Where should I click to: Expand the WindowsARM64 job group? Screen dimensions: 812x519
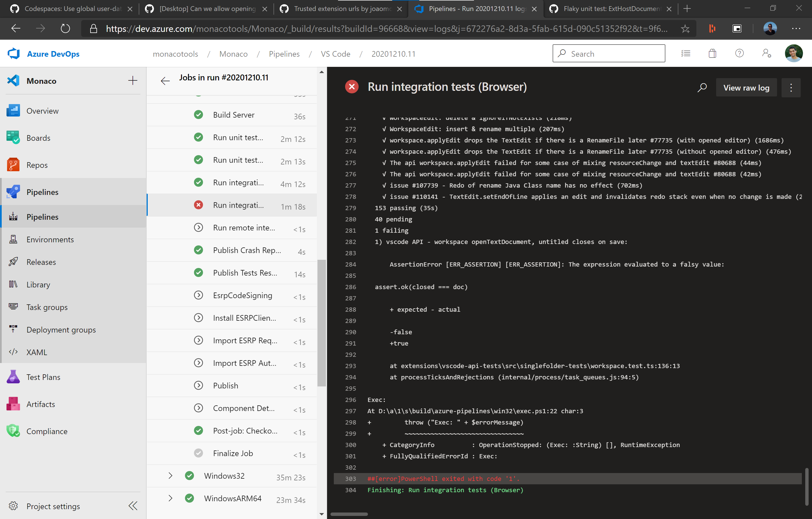click(x=170, y=498)
